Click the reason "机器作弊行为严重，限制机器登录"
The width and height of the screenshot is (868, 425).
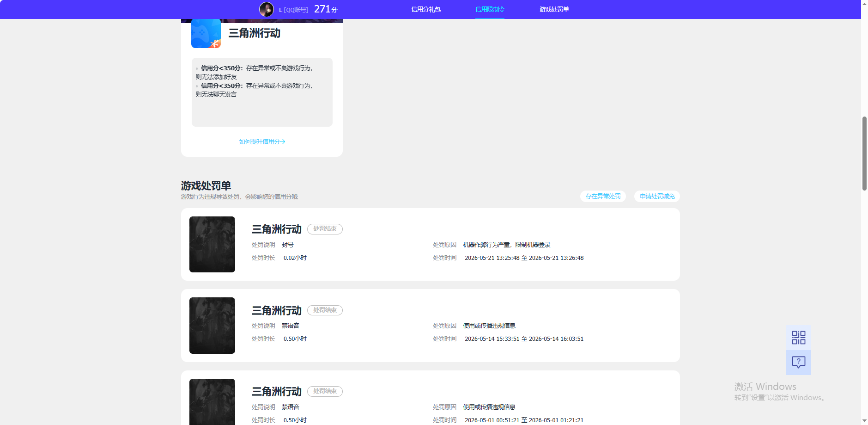coord(507,245)
